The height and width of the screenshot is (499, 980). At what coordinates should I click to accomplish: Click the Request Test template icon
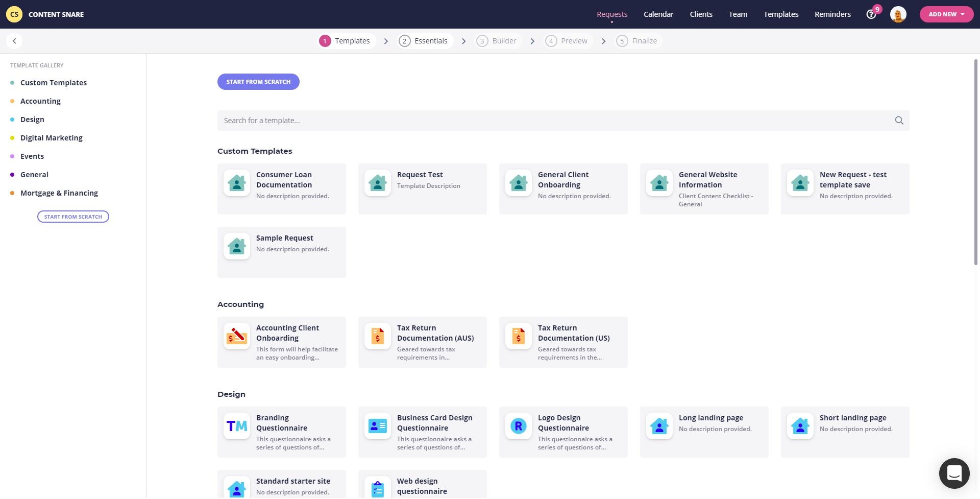coord(378,183)
